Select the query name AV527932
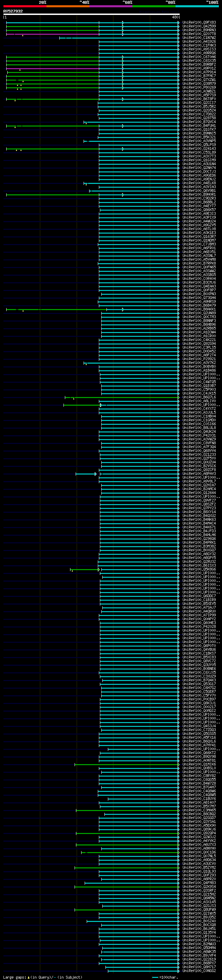The height and width of the screenshot is (980, 222). (x=13, y=11)
